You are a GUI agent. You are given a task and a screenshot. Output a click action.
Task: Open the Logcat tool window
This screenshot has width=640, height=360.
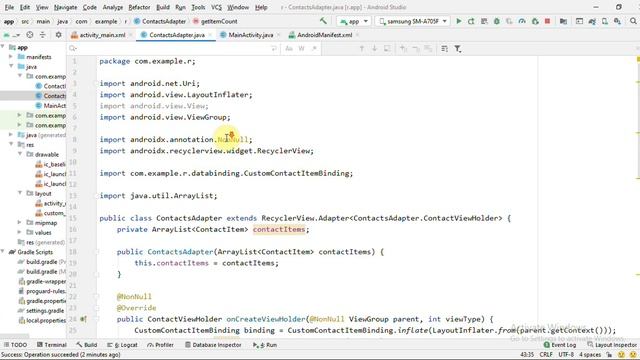(x=122, y=345)
